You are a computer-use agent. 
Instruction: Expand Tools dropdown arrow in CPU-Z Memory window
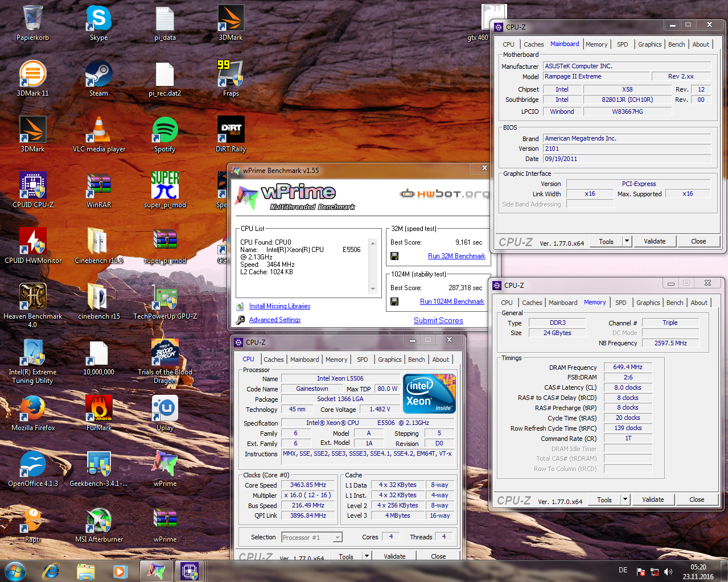click(625, 500)
